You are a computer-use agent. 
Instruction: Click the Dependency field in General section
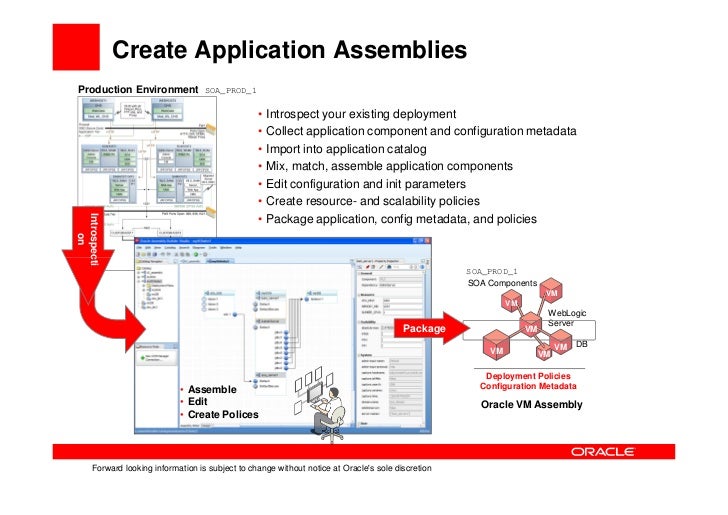pos(401,285)
